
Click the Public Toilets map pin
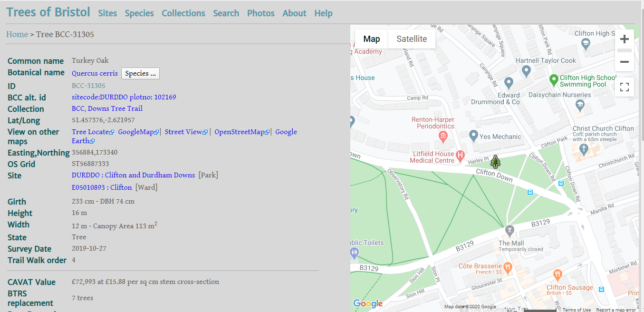[354, 253]
